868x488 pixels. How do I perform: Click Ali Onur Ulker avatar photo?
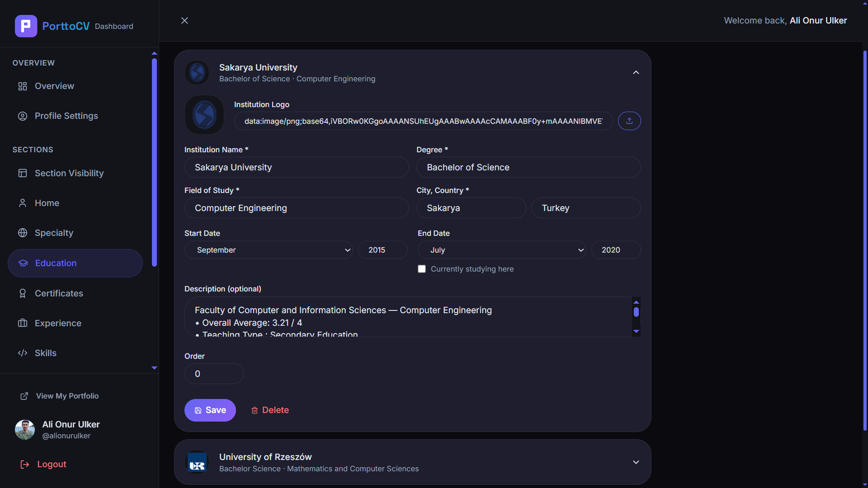(x=25, y=430)
